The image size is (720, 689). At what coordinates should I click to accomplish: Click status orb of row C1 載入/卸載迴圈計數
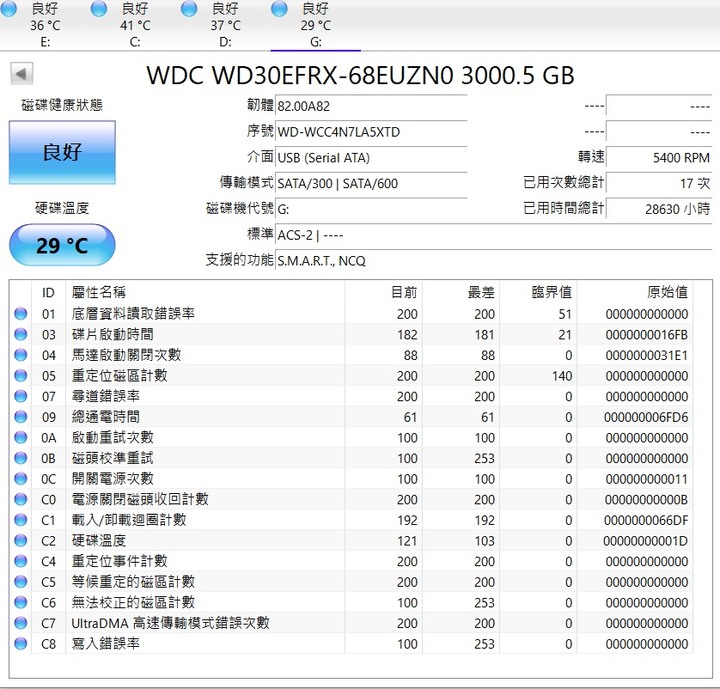point(21,520)
